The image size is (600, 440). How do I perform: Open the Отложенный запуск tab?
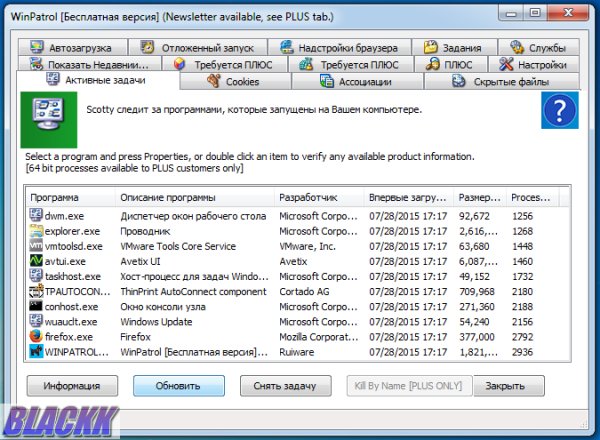click(x=198, y=47)
